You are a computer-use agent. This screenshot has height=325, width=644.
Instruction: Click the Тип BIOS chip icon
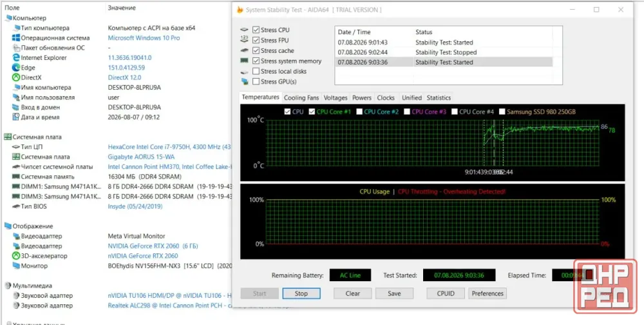(x=16, y=206)
